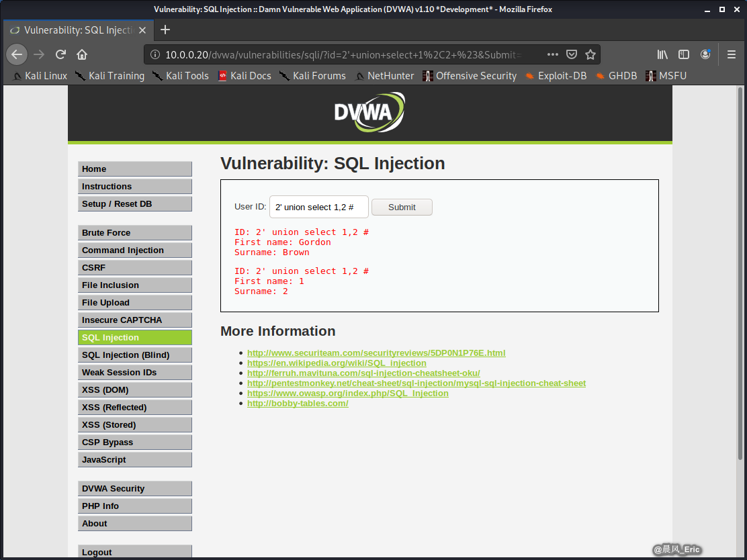Click the 'More Information' heading

(x=277, y=331)
